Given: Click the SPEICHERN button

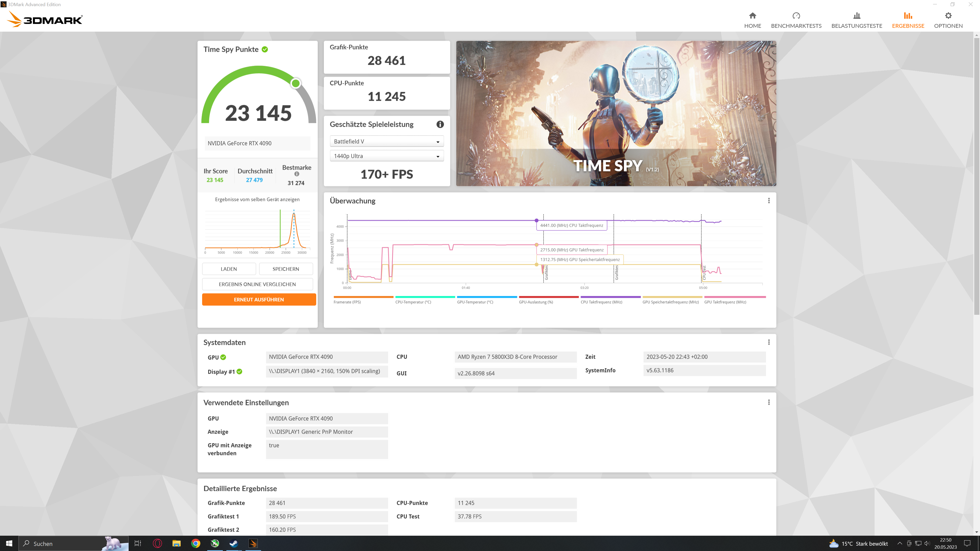Looking at the screenshot, I should click(286, 269).
